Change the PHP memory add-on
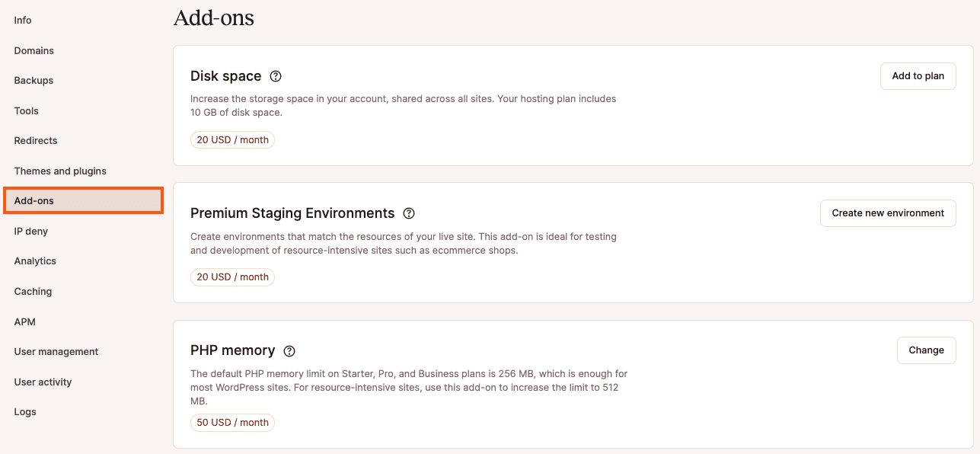The image size is (980, 454). (x=926, y=350)
